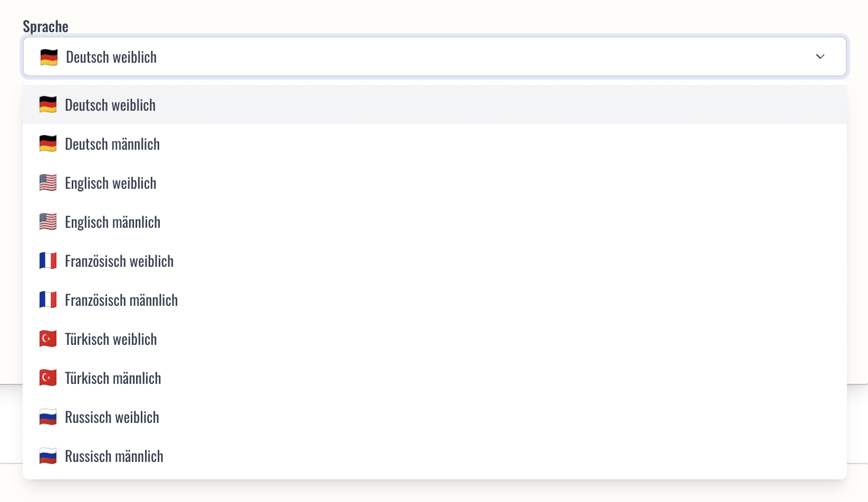This screenshot has width=868, height=502.
Task: Open the Sprache combo box showing Deutsch weiblich
Action: tap(435, 56)
